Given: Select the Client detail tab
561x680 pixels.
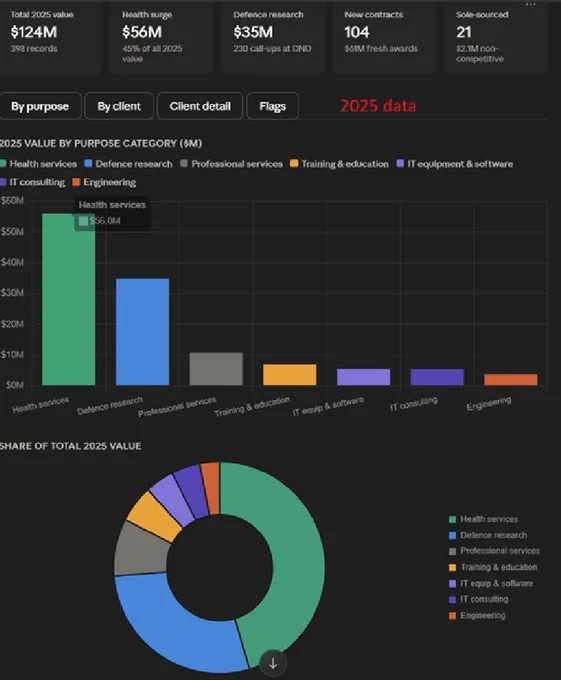Looking at the screenshot, I should coord(200,106).
